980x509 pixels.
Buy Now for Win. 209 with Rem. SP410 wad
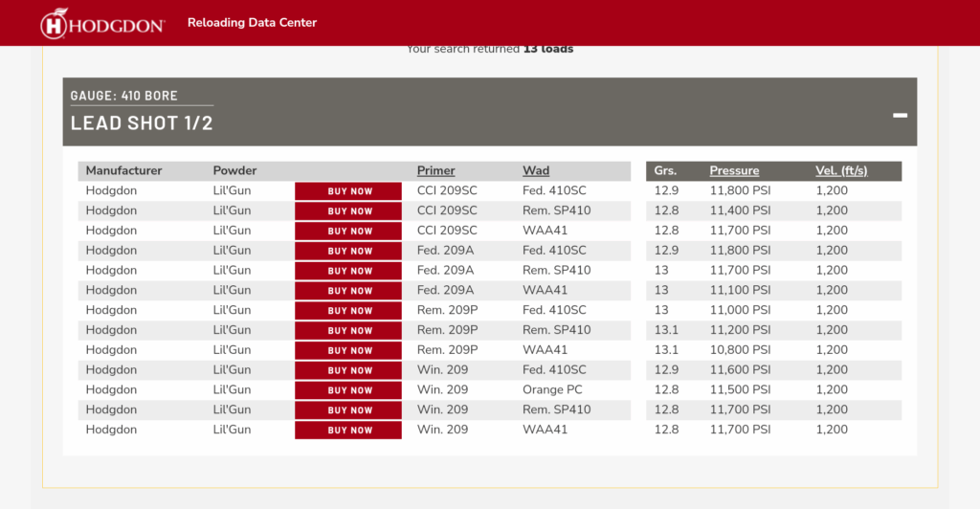point(348,410)
